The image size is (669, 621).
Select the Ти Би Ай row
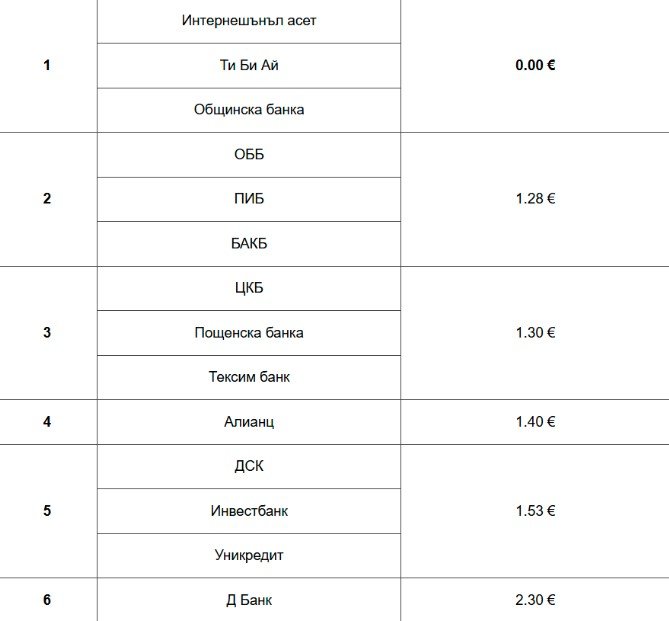coord(249,66)
